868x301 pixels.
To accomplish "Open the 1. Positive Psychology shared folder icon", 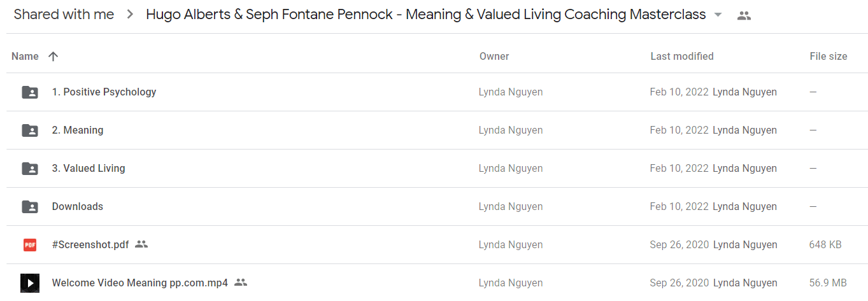I will 30,92.
